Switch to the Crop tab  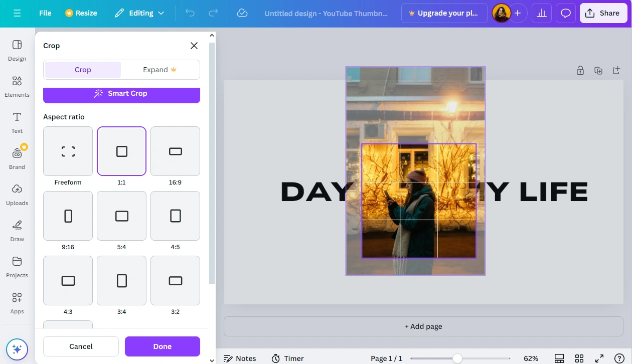pos(83,70)
